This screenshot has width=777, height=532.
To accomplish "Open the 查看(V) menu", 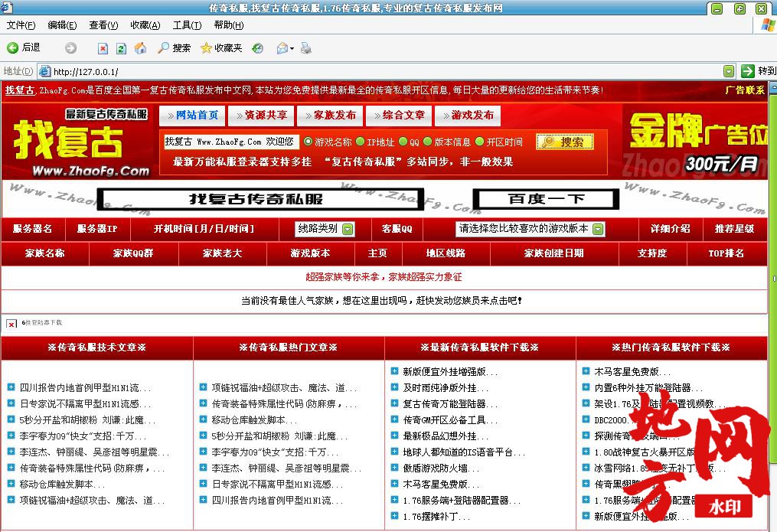I will pyautogui.click(x=103, y=25).
